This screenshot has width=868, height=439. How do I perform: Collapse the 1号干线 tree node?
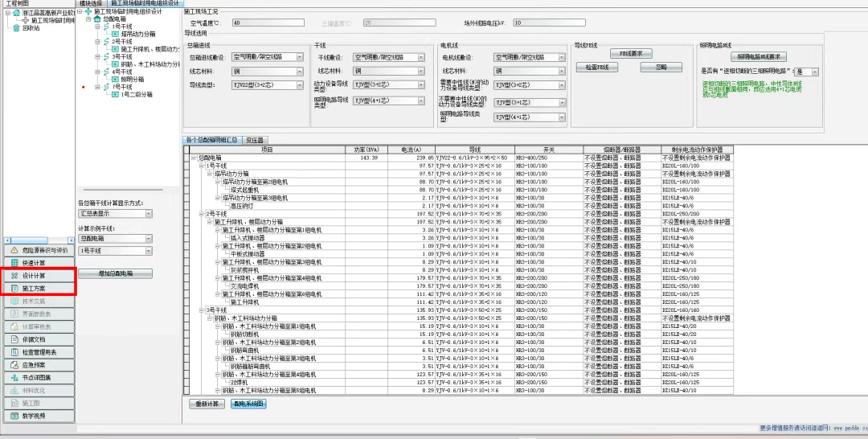point(96,27)
